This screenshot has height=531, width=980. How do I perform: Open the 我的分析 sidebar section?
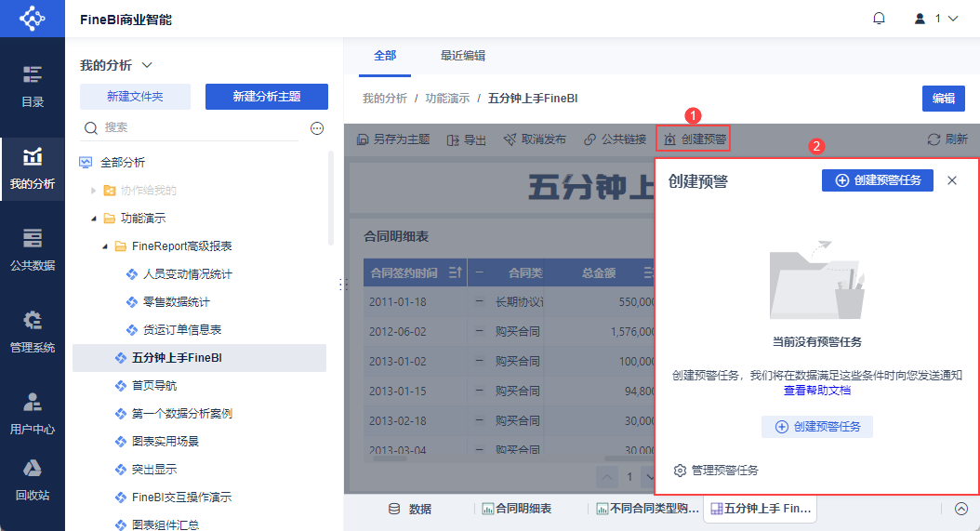tap(33, 169)
